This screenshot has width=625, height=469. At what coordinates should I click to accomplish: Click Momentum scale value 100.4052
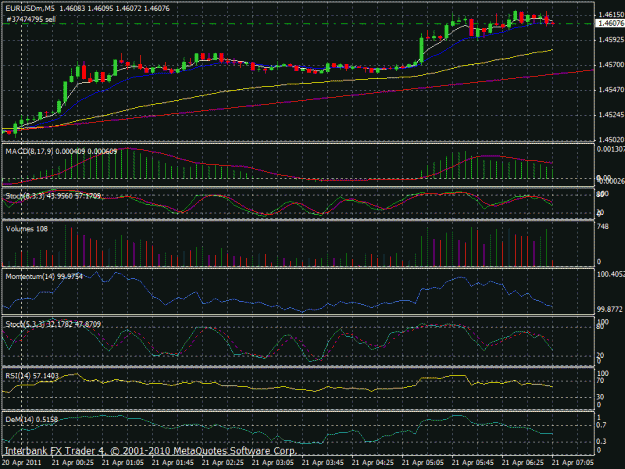click(x=611, y=274)
